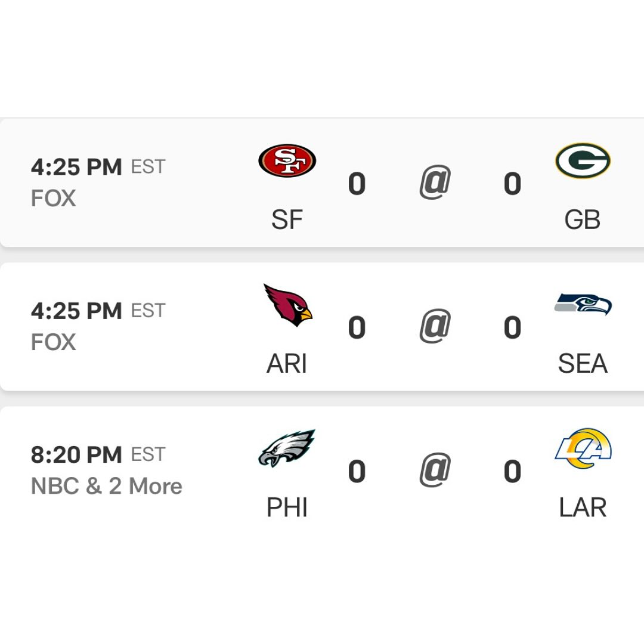This screenshot has height=644, width=644.
Task: Click FOX network label for ARI game
Action: point(54,342)
